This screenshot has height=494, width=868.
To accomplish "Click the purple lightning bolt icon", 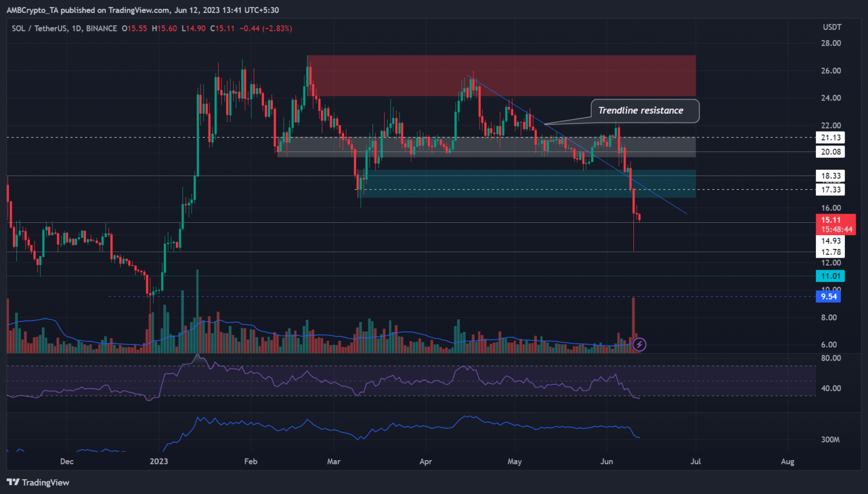I will click(x=639, y=344).
